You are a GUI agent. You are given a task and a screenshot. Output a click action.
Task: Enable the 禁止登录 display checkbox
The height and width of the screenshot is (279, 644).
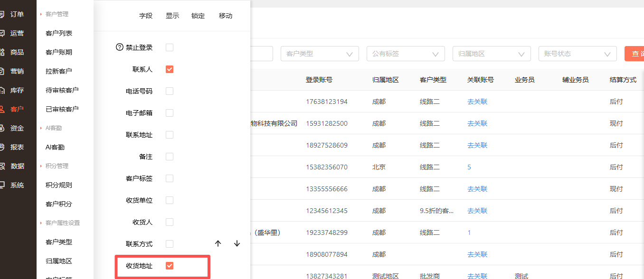coord(170,47)
